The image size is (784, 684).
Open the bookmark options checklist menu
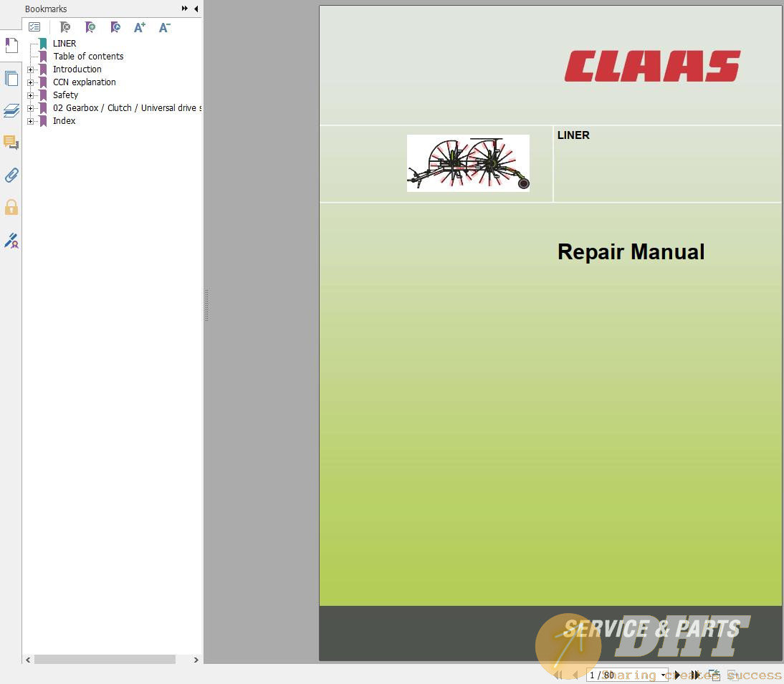point(34,27)
